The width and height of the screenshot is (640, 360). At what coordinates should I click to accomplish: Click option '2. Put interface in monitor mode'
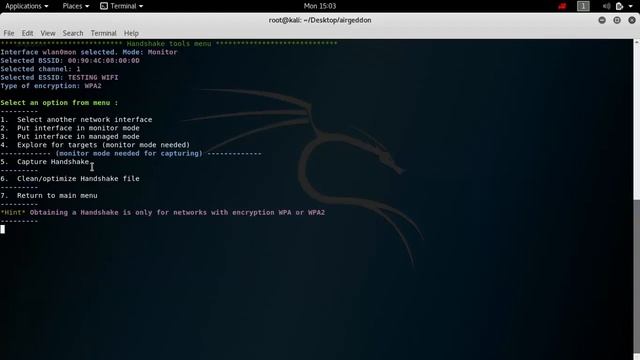[70, 128]
